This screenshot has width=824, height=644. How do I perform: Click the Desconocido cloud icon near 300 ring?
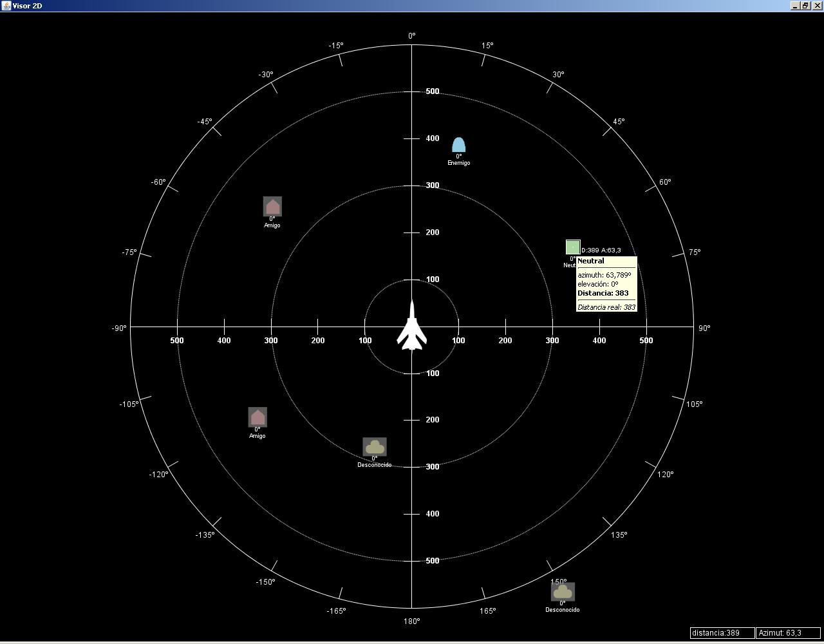click(375, 446)
